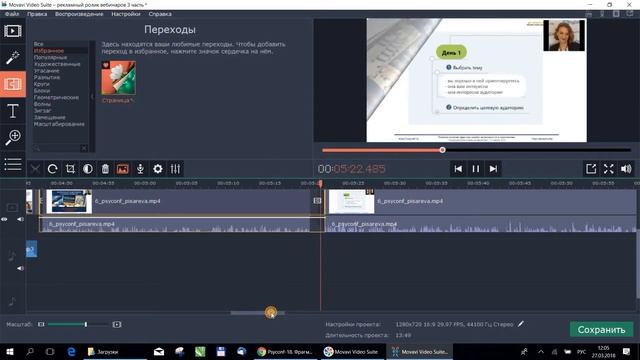Image resolution: width=640 pixels, height=360 pixels.
Task: Remove heart favorite from Страница transition
Action: coord(106,65)
